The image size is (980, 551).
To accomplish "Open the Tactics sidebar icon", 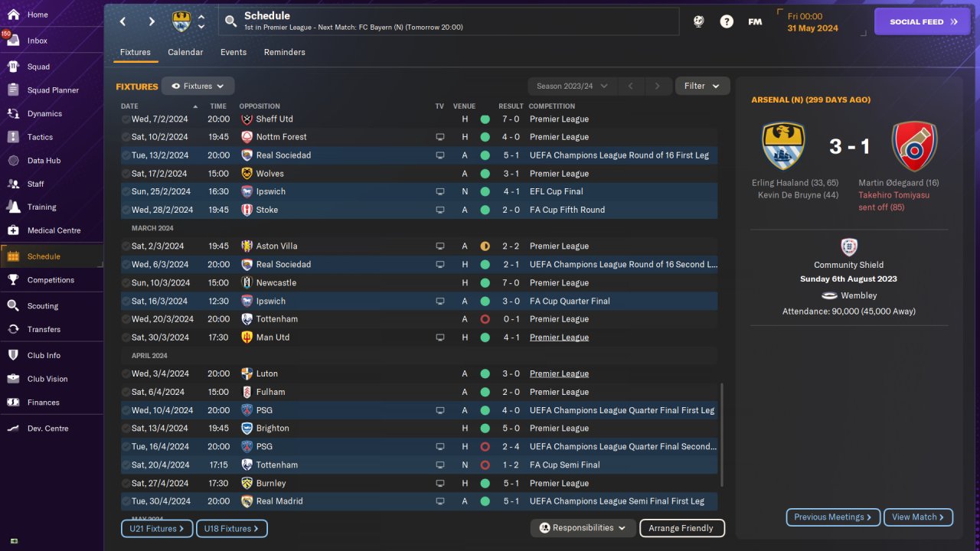I will click(x=13, y=137).
